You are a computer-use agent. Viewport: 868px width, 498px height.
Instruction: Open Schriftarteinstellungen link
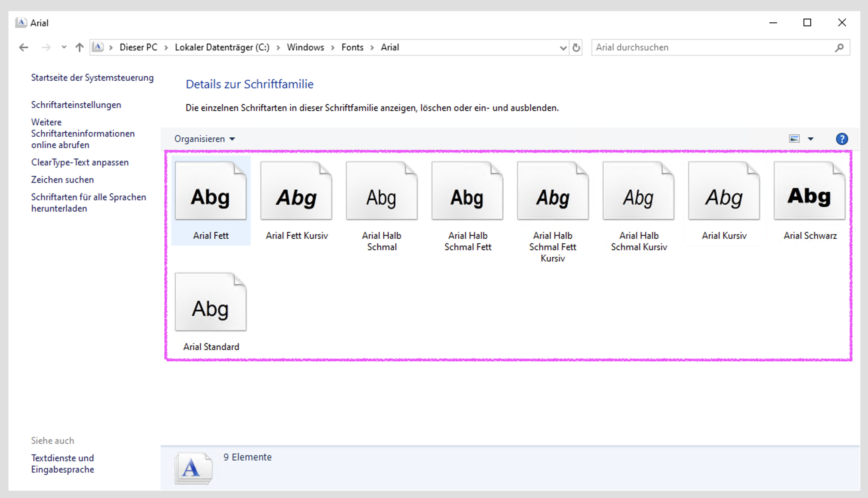point(76,105)
